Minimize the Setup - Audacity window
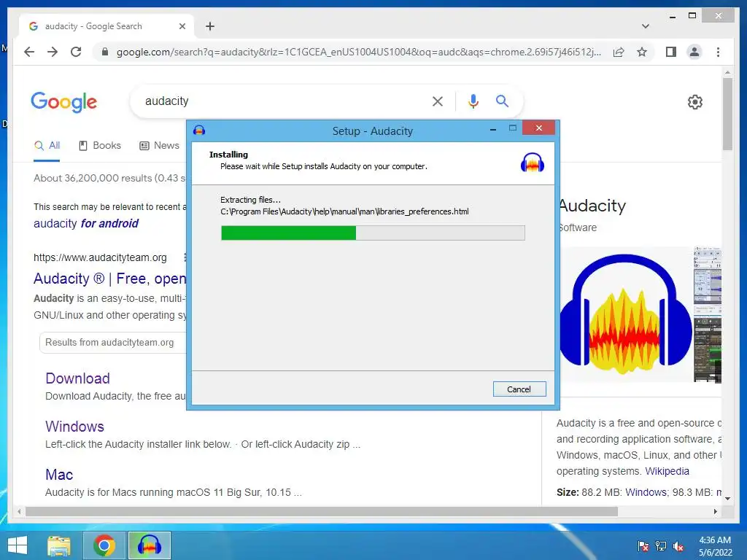Viewport: 747px width, 560px height. click(493, 128)
